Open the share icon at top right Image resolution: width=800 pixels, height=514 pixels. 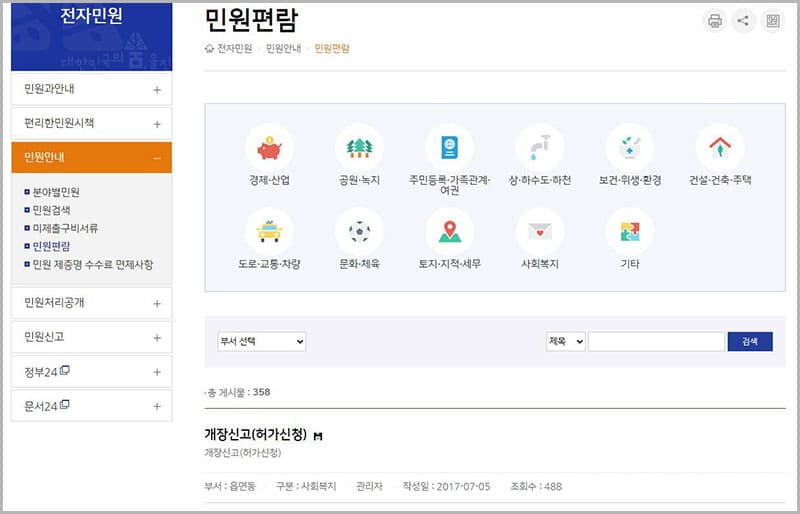[x=743, y=21]
